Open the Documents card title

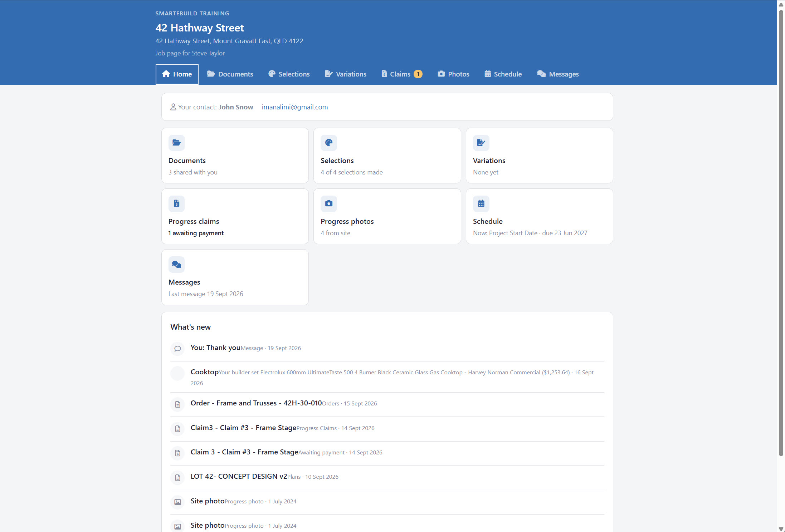(187, 161)
